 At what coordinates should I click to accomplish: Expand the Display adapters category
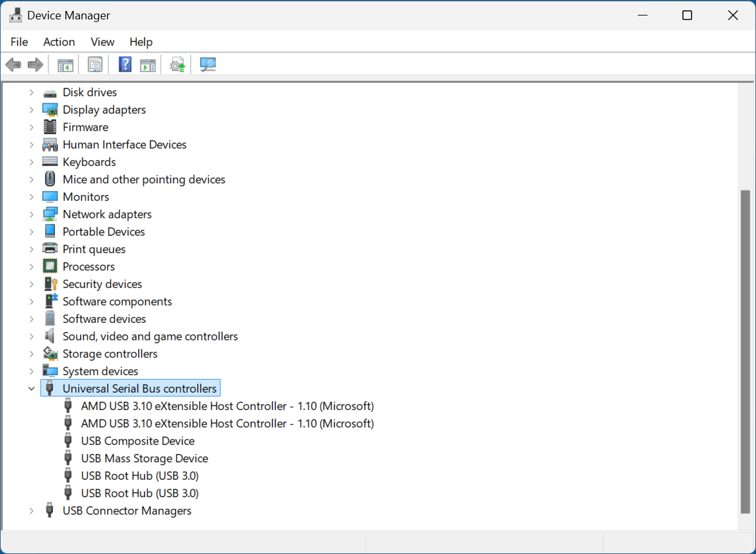tap(31, 109)
